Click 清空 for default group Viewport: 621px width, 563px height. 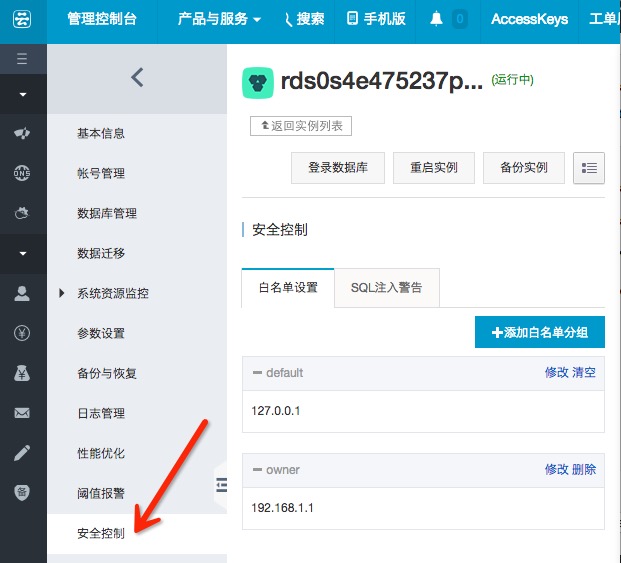[x=584, y=372]
